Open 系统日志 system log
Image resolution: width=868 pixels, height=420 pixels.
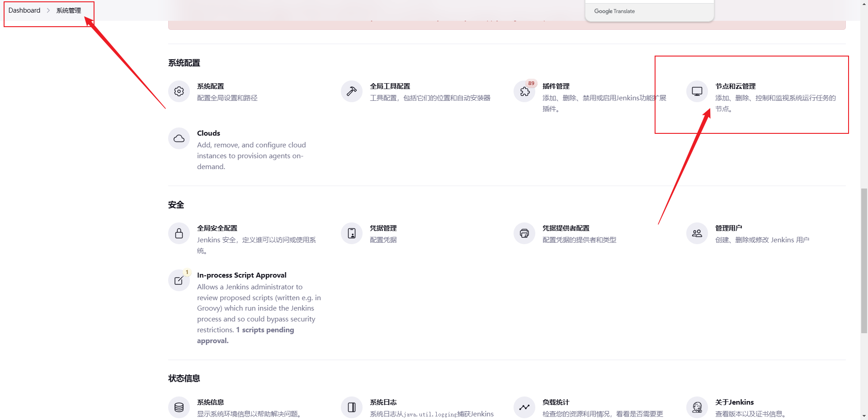[383, 402]
